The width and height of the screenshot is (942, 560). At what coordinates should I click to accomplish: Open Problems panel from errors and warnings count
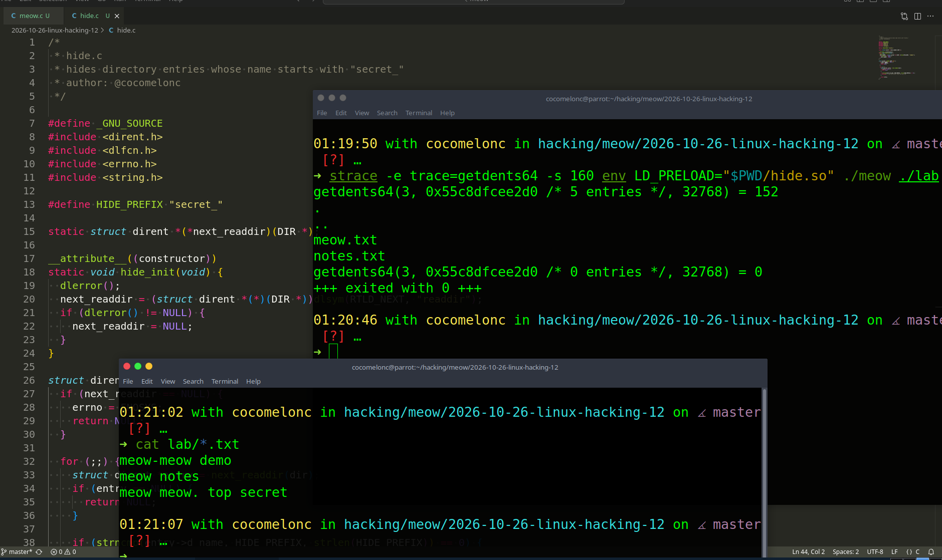[63, 551]
